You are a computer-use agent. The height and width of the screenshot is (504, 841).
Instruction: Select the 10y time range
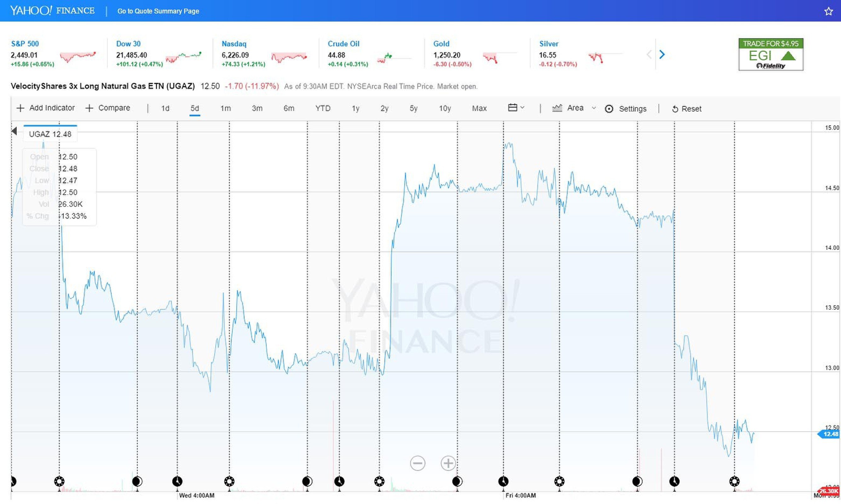click(445, 108)
